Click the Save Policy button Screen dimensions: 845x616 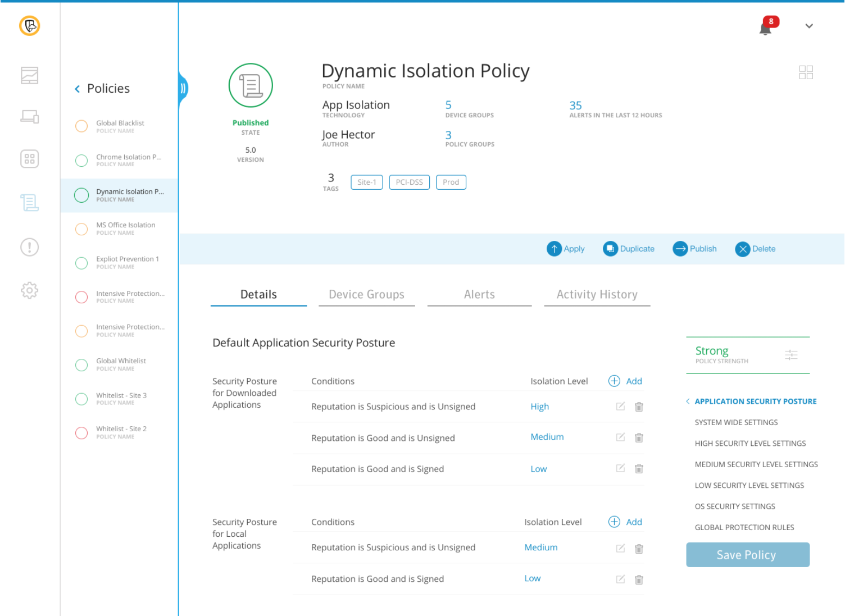click(x=747, y=555)
